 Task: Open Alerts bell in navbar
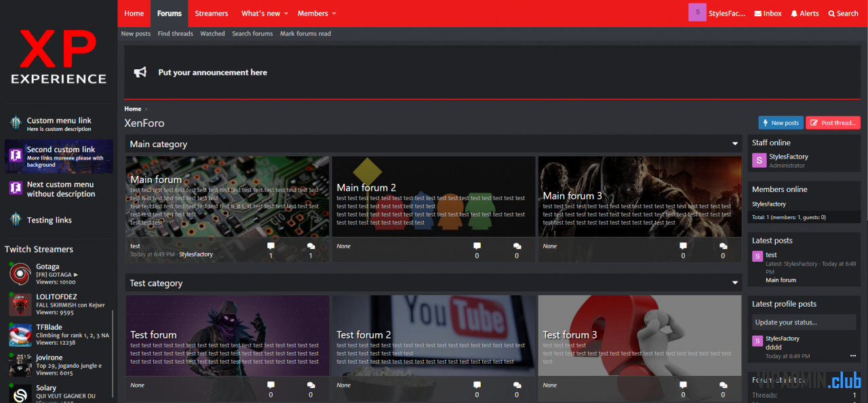pos(794,14)
